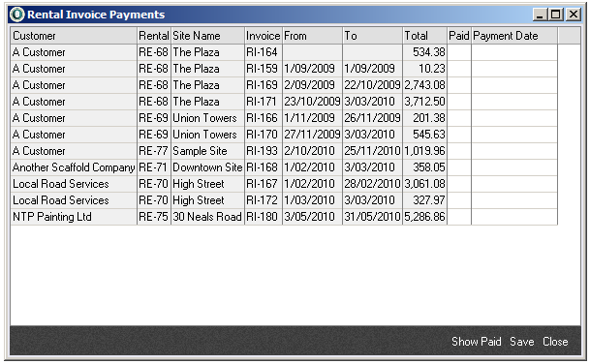Select the RI-169 invoice cell
Image resolution: width=590 pixels, height=364 pixels.
(x=264, y=85)
